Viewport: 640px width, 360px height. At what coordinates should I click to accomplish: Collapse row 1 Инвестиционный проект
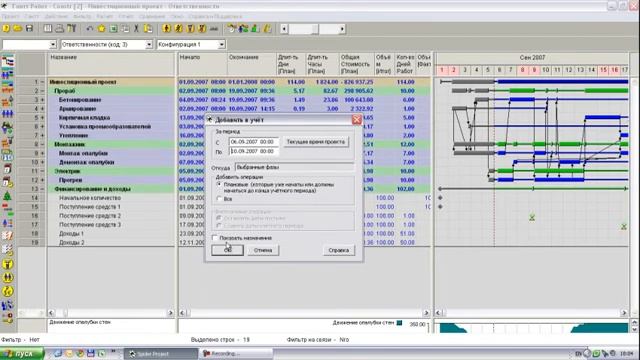click(x=42, y=82)
